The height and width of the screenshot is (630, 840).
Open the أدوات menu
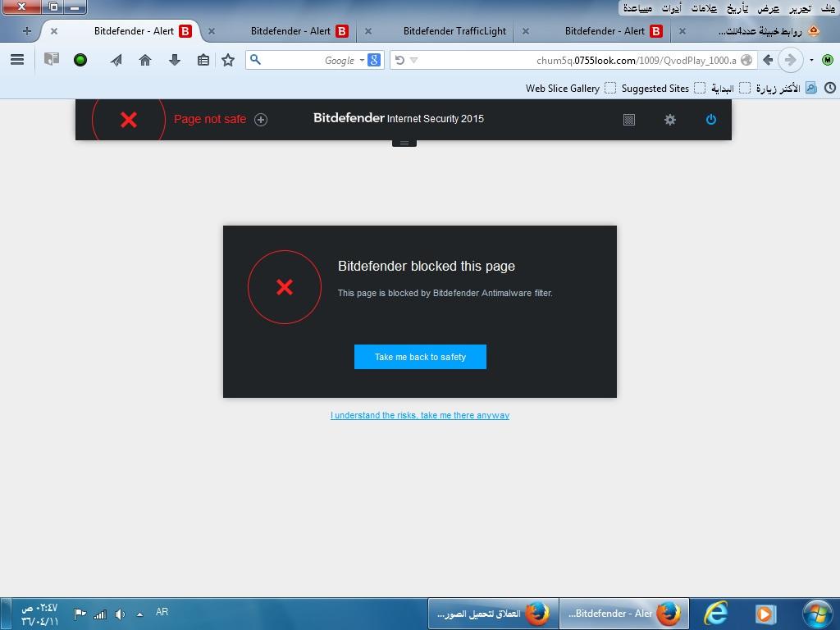671,8
